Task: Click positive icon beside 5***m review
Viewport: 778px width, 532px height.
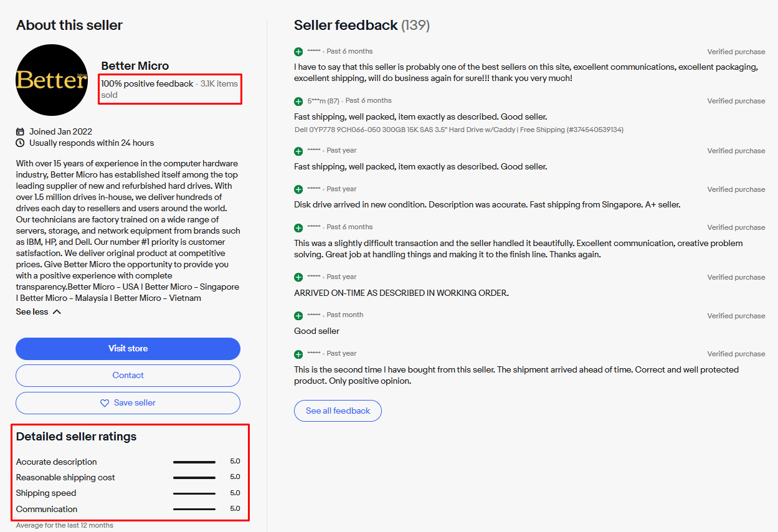Action: pos(298,101)
